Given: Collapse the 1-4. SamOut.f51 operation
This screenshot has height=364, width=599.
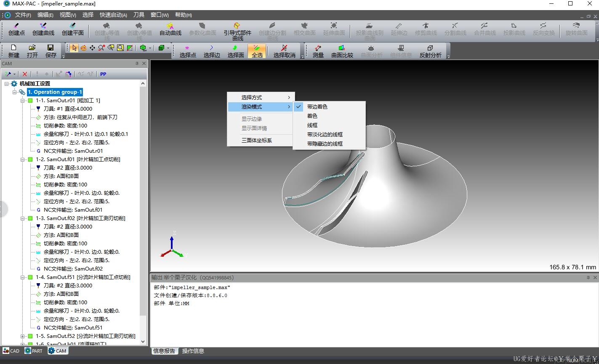Looking at the screenshot, I should [23, 277].
